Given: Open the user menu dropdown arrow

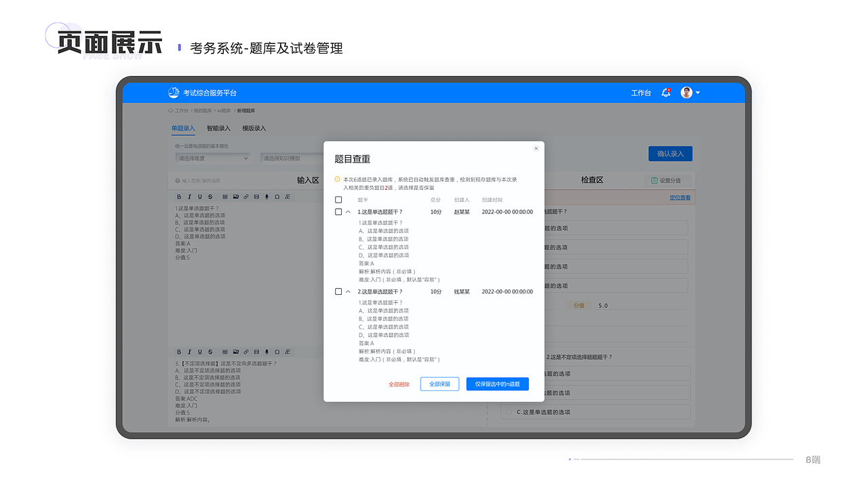Looking at the screenshot, I should coord(698,93).
